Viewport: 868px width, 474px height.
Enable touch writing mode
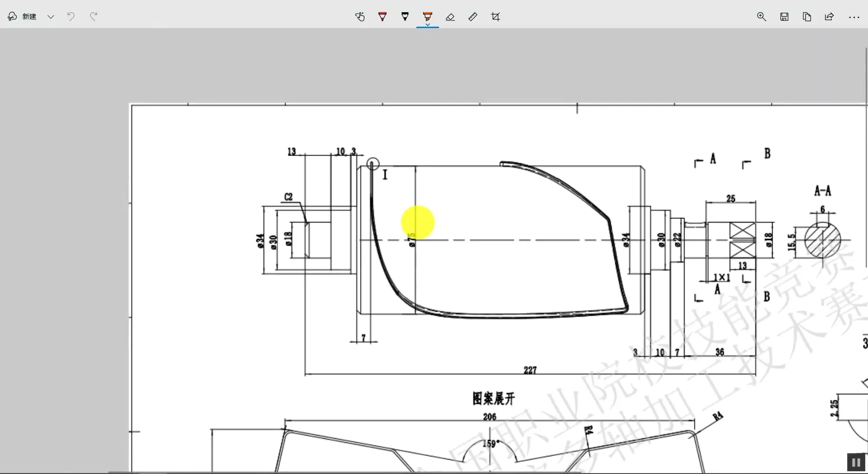[359, 17]
